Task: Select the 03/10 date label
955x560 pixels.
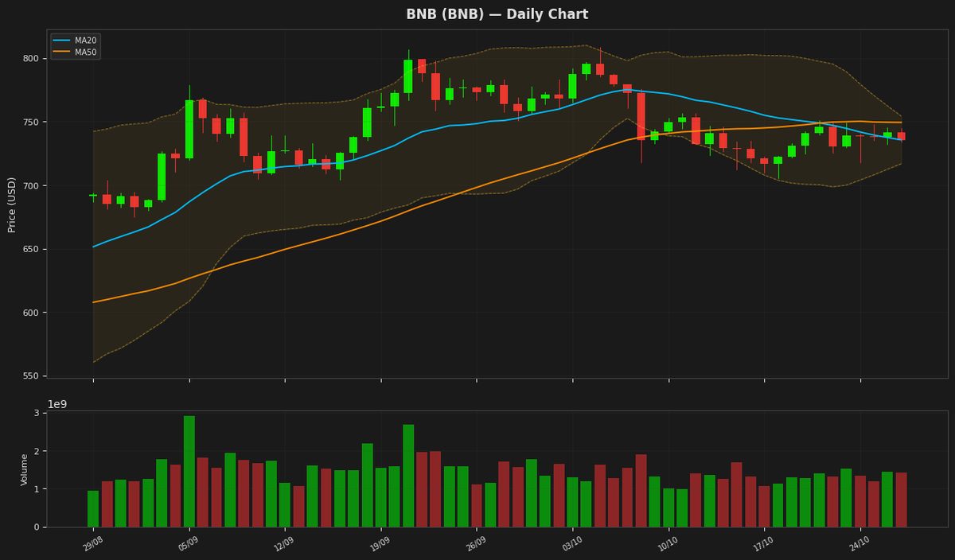Action: coord(571,543)
